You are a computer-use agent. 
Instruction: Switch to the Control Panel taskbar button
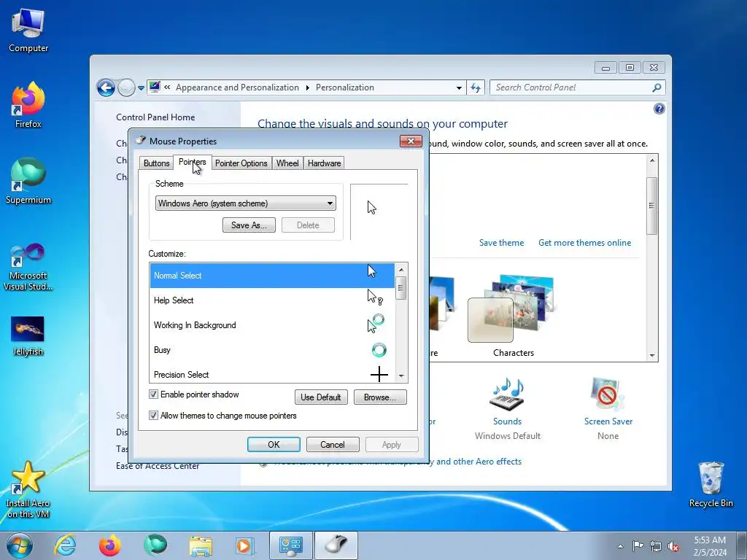point(290,545)
